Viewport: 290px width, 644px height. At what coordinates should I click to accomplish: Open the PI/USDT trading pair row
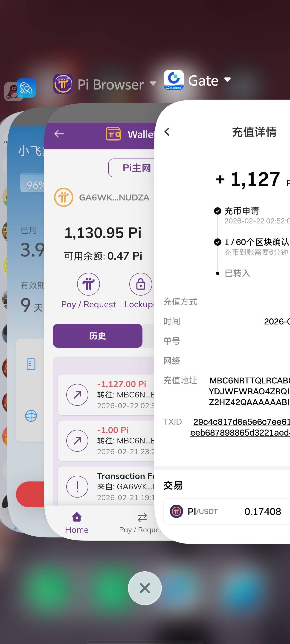tap(227, 511)
